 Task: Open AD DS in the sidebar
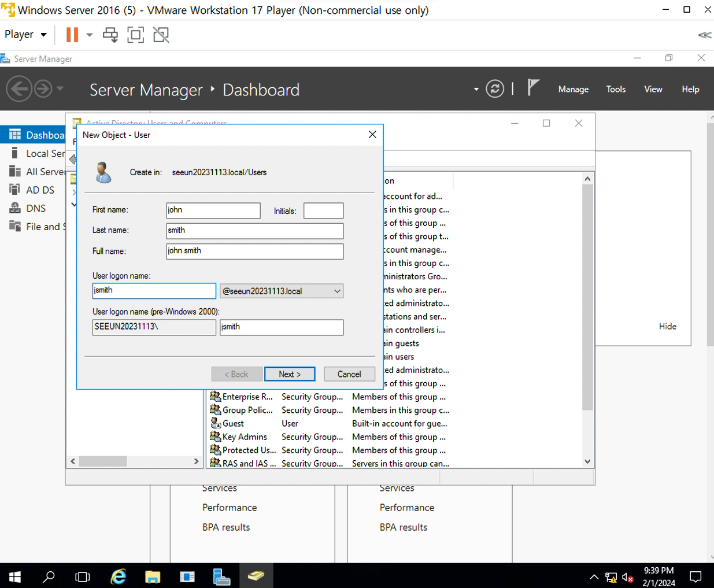tap(33, 190)
